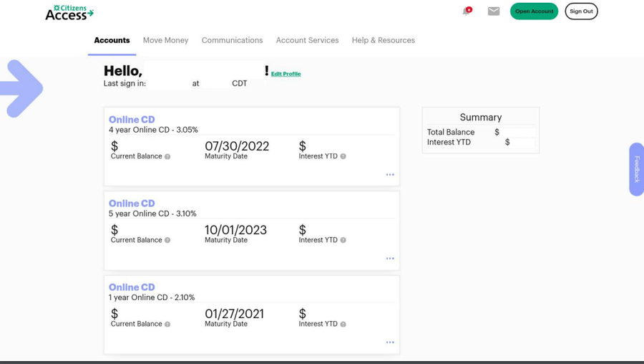
Task: Open the Feedback side tab
Action: 636,169
